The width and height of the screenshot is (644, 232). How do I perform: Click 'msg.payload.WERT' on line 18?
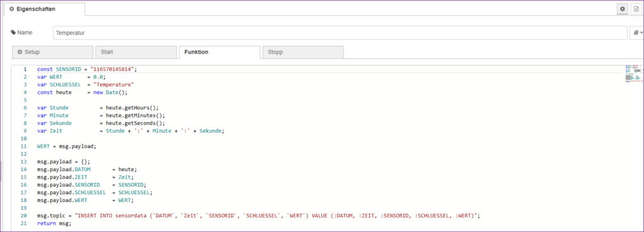pyautogui.click(x=62, y=200)
